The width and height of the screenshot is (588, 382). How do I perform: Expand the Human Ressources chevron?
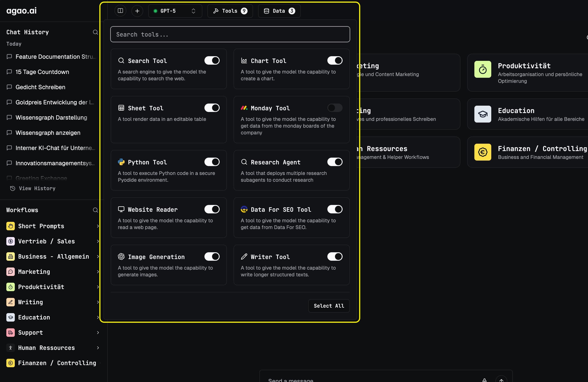point(98,348)
